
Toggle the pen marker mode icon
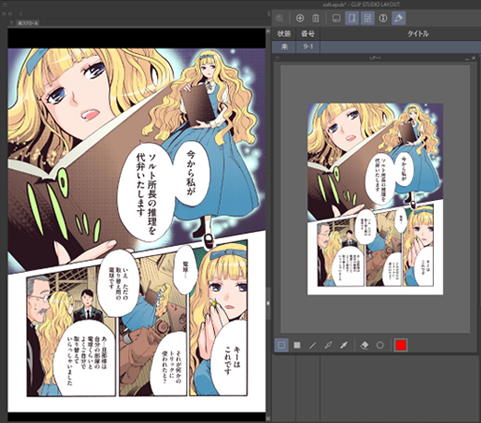pos(399,18)
